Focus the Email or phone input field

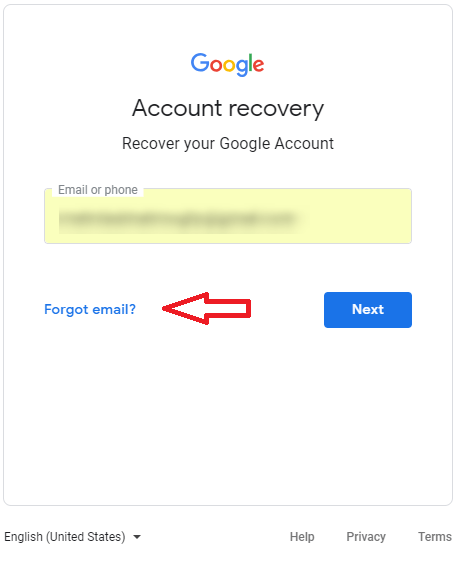click(x=228, y=216)
